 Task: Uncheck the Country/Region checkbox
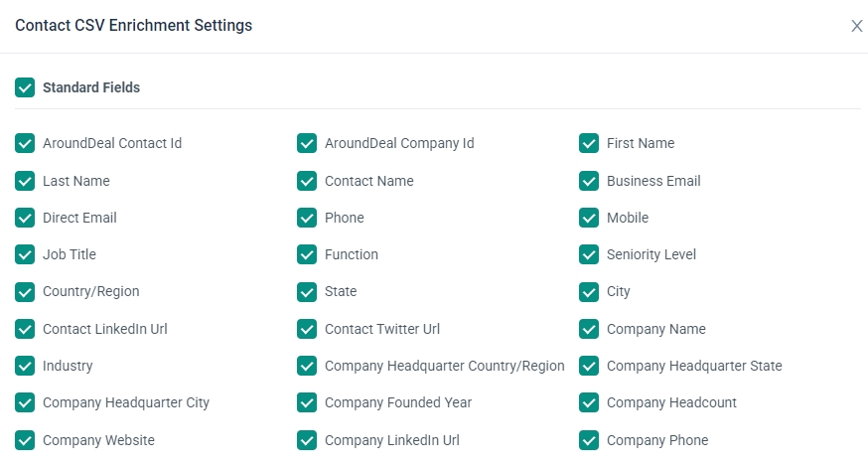tap(25, 292)
